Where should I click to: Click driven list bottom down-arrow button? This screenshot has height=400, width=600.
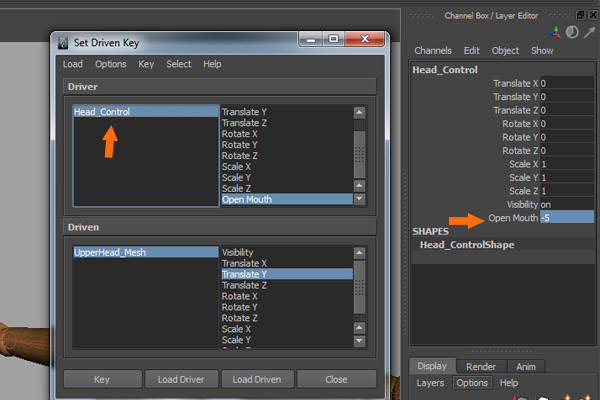click(359, 341)
